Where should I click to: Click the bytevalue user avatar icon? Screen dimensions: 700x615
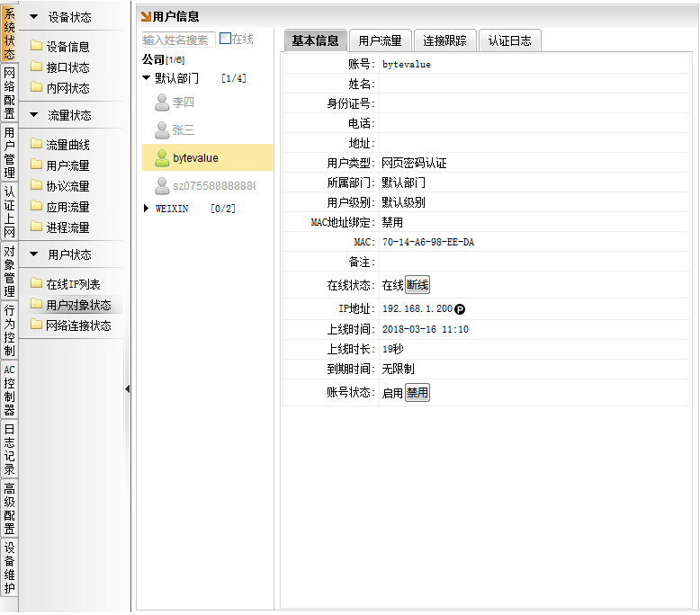tap(162, 158)
